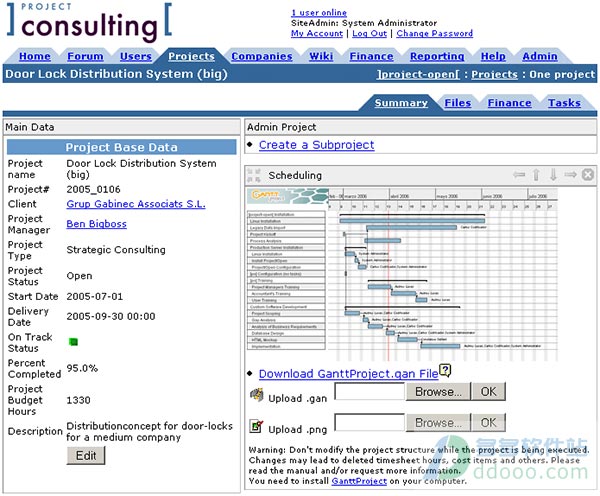Click the GanttProject logo in chart
The image size is (600, 496).
click(x=288, y=196)
